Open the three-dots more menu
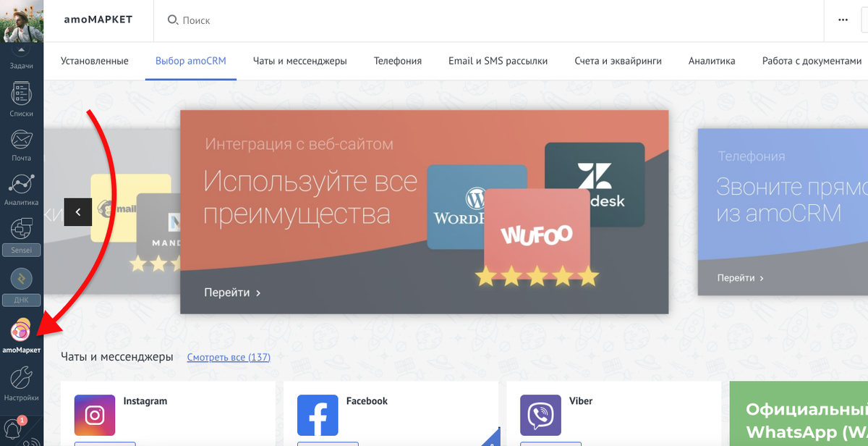The image size is (868, 446). (x=843, y=20)
